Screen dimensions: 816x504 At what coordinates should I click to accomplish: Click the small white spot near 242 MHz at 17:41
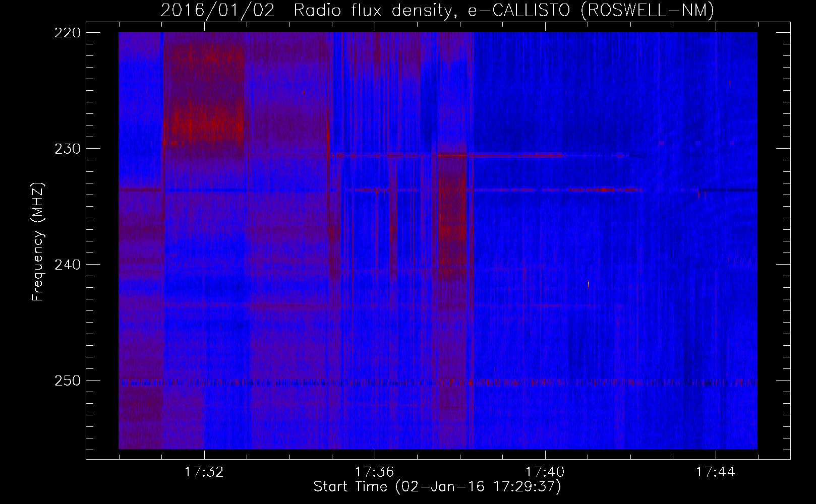click(588, 284)
